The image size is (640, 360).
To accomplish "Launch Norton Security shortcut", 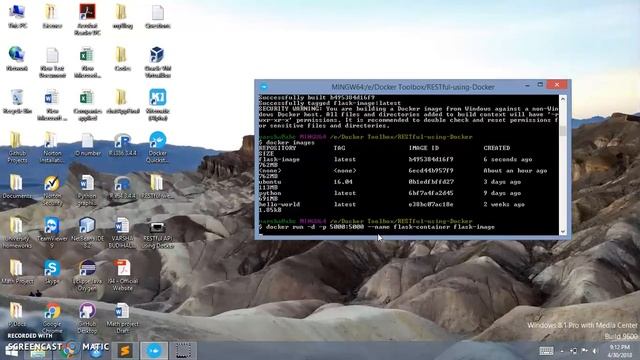I will (52, 190).
